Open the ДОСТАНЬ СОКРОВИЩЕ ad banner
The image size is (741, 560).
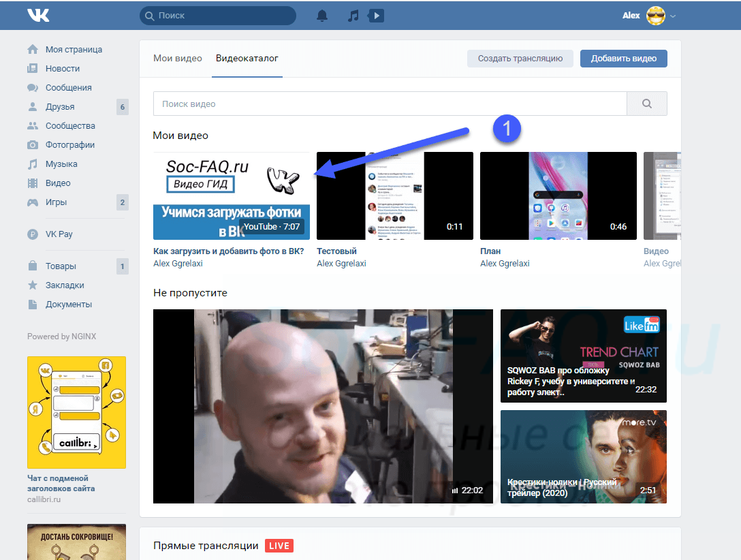76,542
